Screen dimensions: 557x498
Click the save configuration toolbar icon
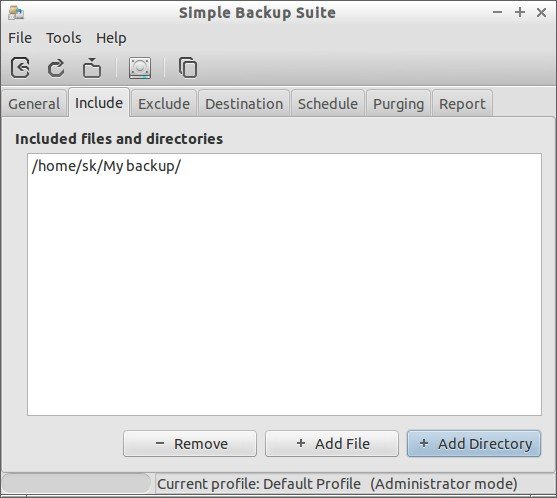20,67
